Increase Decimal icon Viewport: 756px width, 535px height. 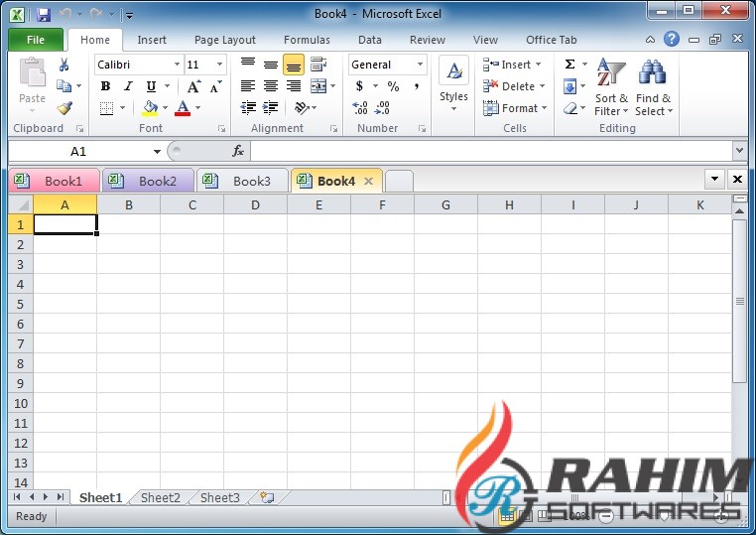[x=360, y=107]
